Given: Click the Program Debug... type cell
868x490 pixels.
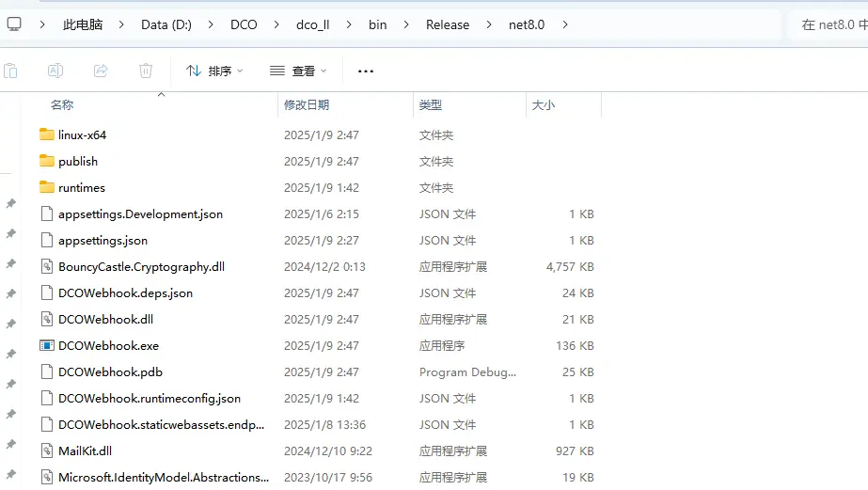Looking at the screenshot, I should 467,372.
